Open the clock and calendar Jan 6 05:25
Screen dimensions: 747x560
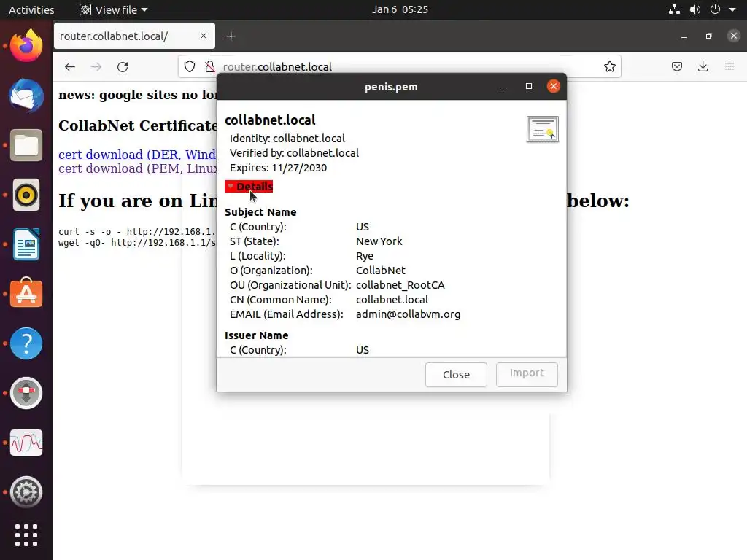point(400,9)
